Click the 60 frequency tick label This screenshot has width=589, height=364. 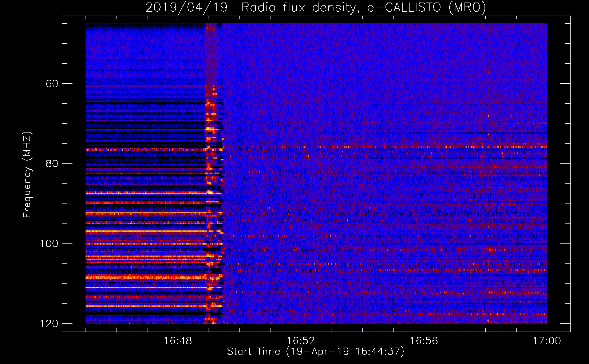click(52, 84)
